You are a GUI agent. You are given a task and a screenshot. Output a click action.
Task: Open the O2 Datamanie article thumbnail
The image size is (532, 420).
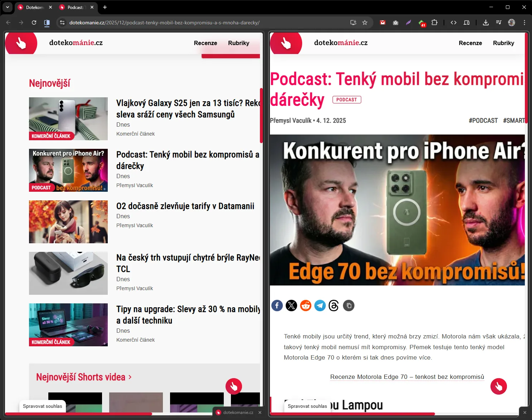68,222
